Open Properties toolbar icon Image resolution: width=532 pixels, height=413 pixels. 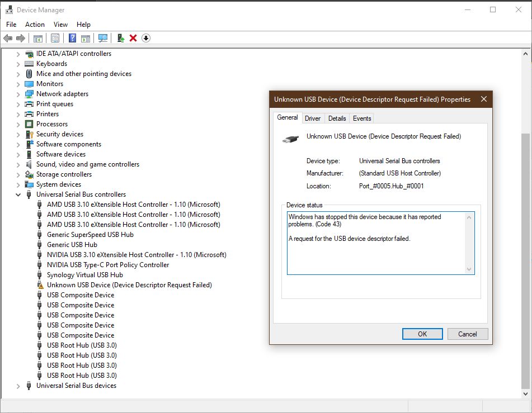55,38
